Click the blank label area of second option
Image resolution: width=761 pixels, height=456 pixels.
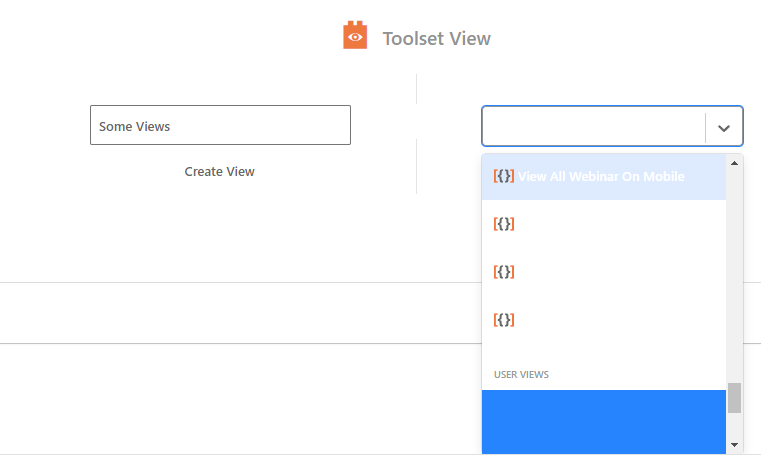point(620,224)
